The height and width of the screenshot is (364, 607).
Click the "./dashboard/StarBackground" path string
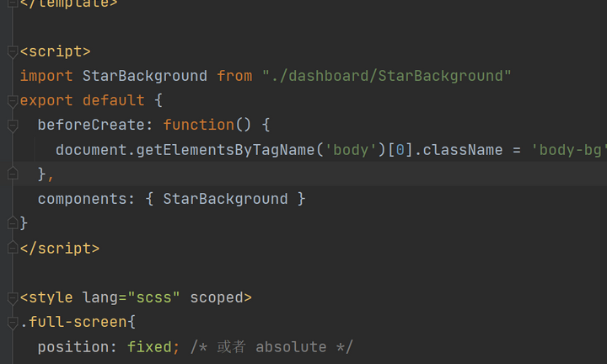click(386, 76)
